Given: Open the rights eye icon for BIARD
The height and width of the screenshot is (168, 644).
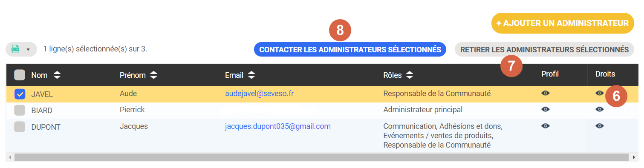Looking at the screenshot, I should coord(600,109).
